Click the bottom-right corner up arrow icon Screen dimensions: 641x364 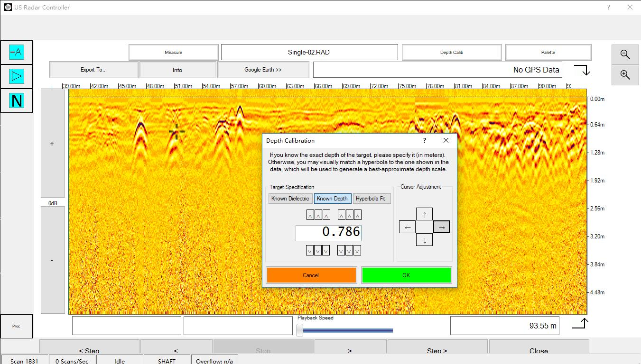(581, 323)
